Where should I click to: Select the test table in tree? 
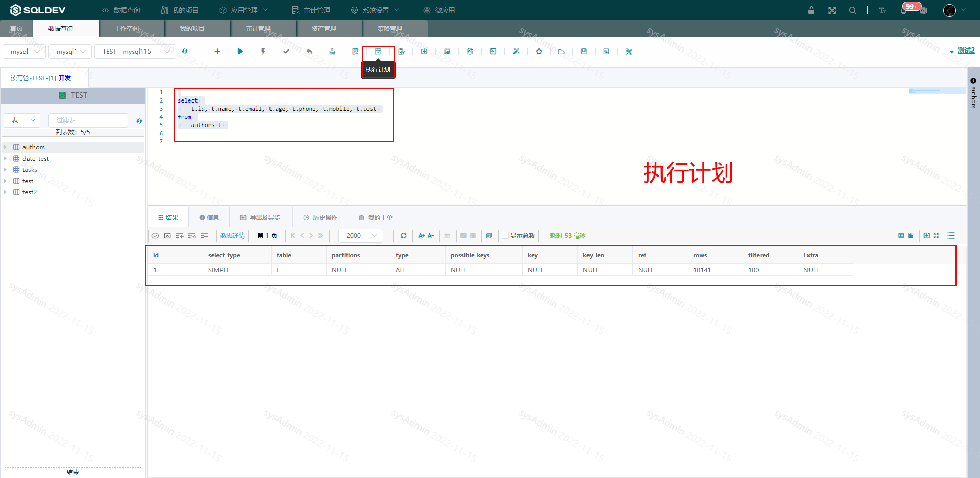pyautogui.click(x=28, y=181)
